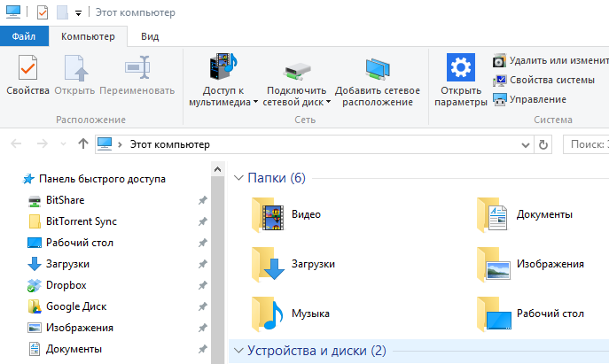Image resolution: width=609 pixels, height=364 pixels.
Task: Open Свойства системы
Action: point(543,80)
